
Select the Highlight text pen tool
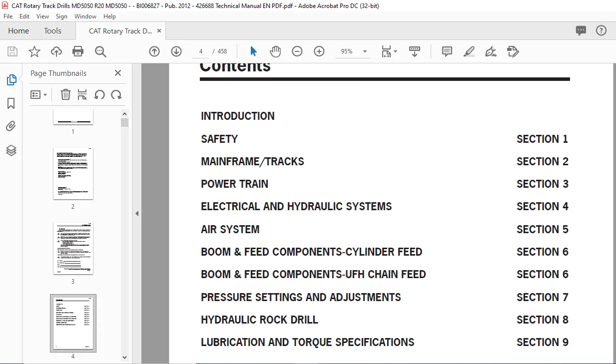click(x=469, y=51)
